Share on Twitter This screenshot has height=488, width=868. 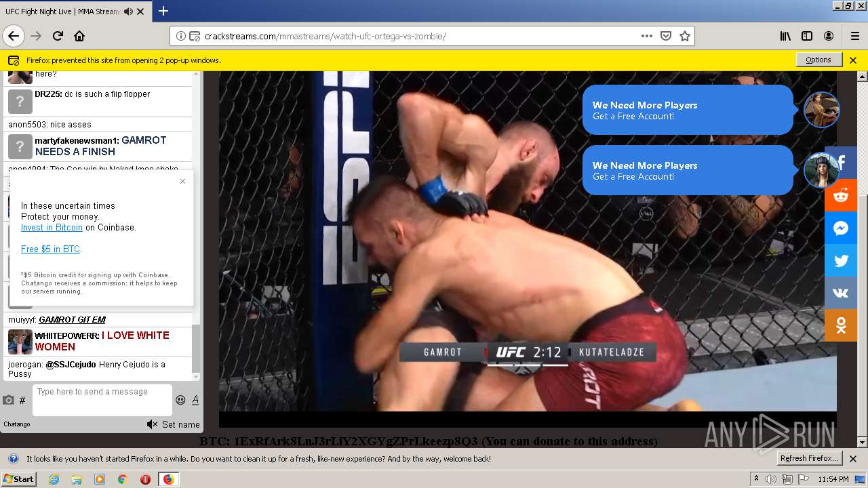841,260
